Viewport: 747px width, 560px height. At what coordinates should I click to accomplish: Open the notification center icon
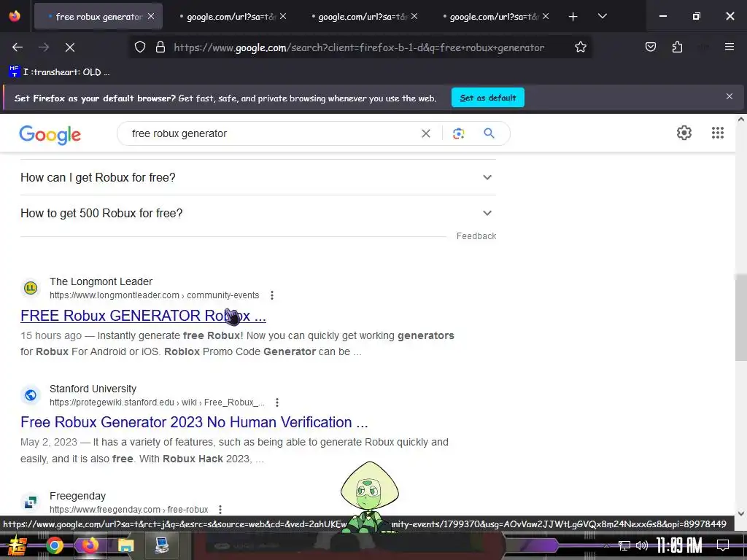coord(723,545)
